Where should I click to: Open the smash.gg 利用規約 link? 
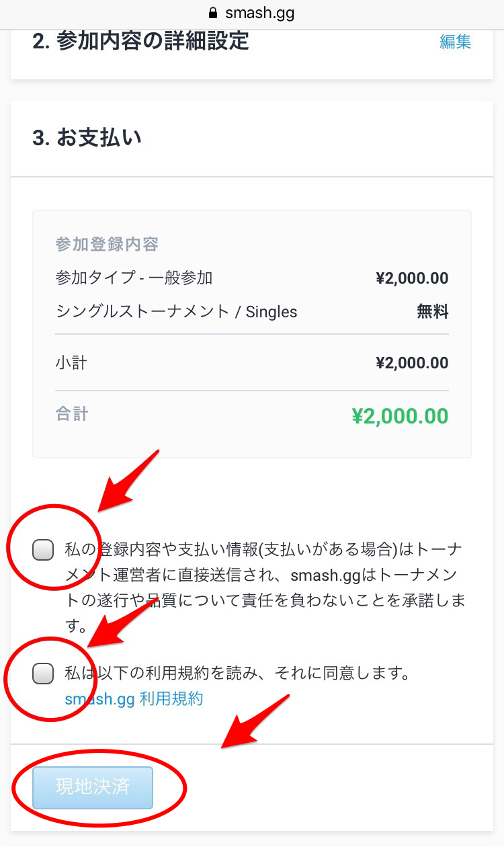click(134, 699)
